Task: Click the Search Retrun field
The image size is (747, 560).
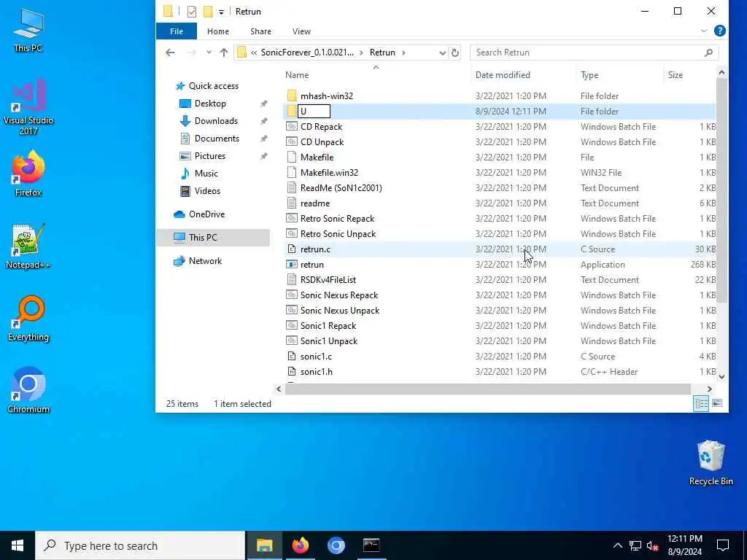Action: click(594, 52)
